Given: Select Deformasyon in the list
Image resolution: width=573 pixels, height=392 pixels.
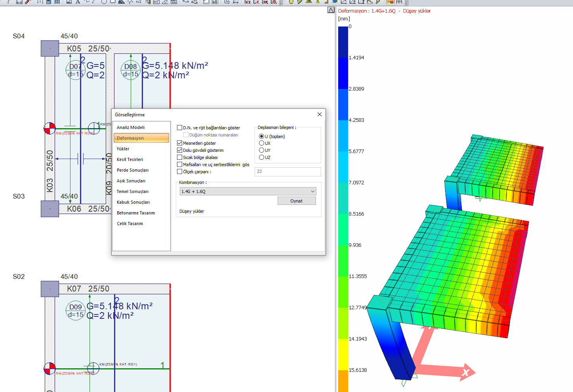Looking at the screenshot, I should [141, 138].
